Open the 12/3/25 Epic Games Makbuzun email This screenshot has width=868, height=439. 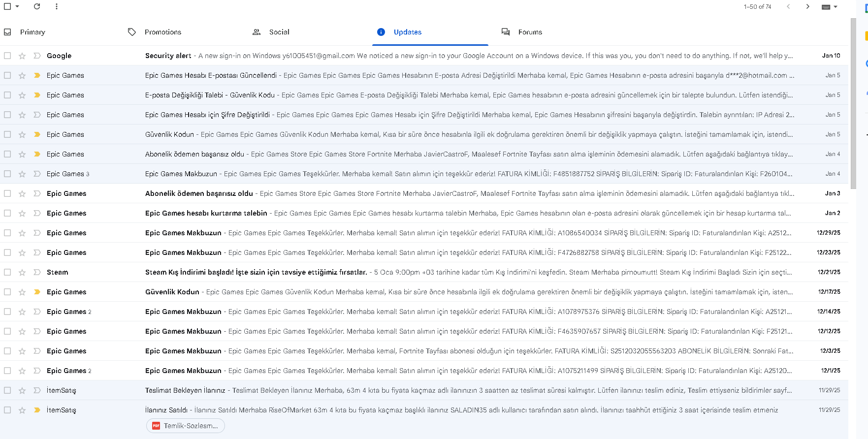(424, 351)
